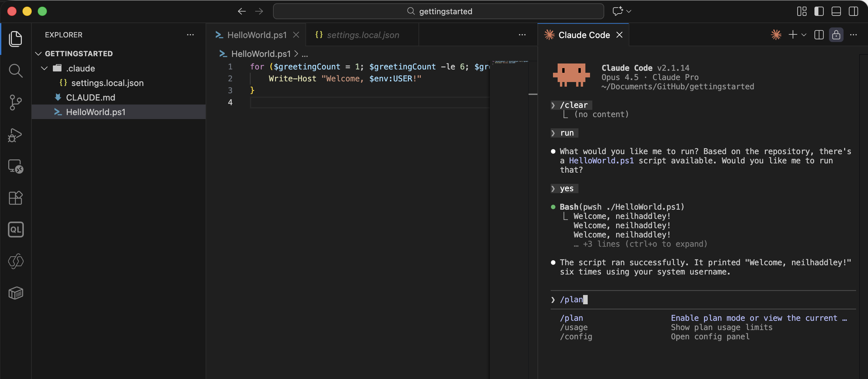Click the Claude spark icon in editor toolbar
The width and height of the screenshot is (868, 379).
click(x=776, y=35)
